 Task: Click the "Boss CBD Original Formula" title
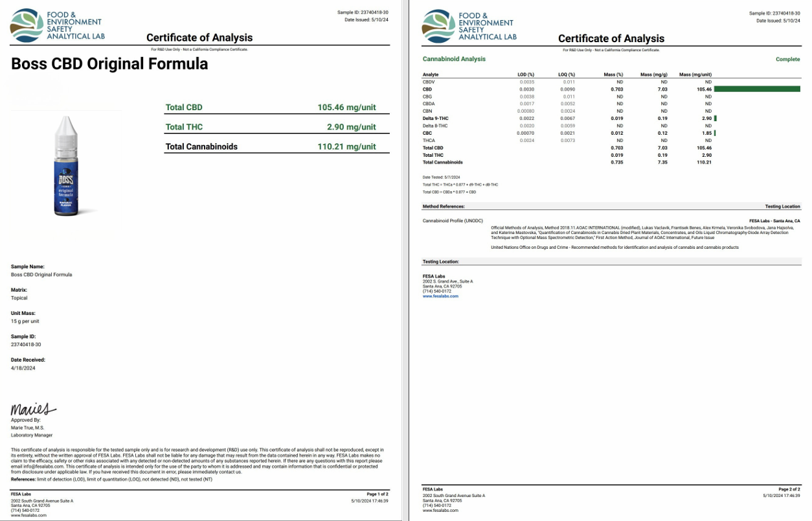(109, 64)
